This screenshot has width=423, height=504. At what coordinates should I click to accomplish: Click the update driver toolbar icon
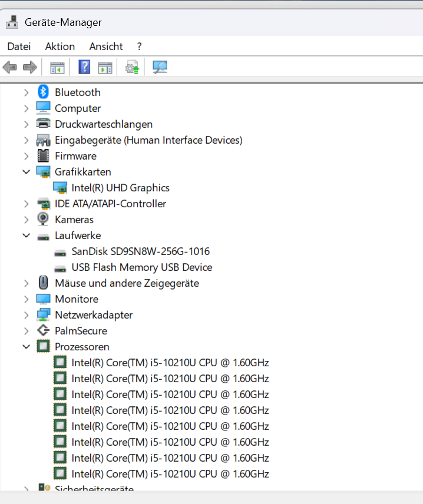132,67
